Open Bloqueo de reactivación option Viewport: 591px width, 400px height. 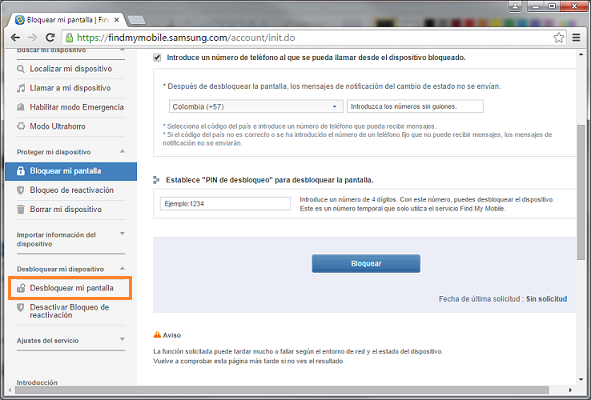tap(71, 190)
